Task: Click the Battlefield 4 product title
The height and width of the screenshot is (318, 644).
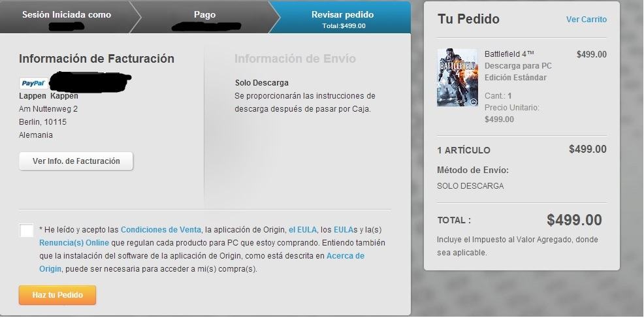Action: (509, 54)
